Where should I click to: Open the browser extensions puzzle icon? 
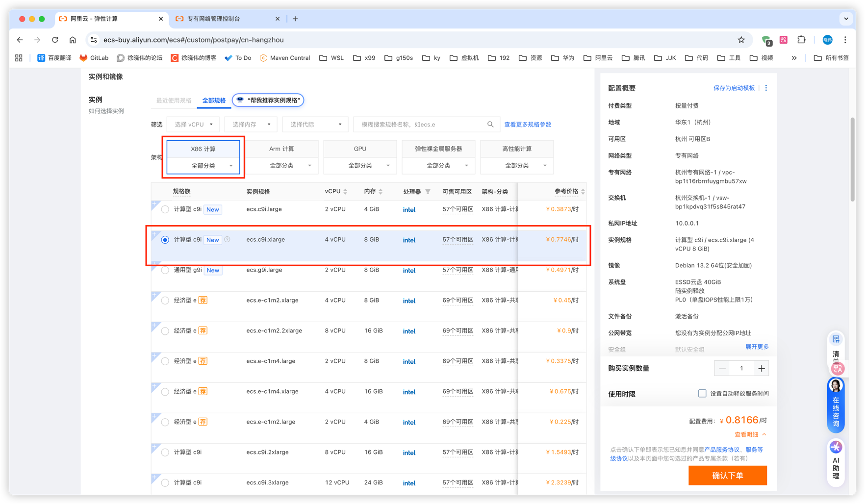click(x=801, y=40)
